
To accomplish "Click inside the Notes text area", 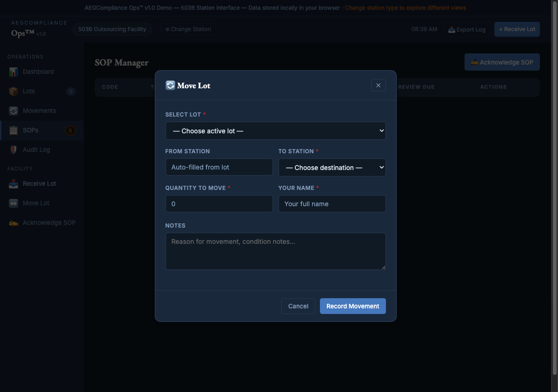I will tap(275, 251).
